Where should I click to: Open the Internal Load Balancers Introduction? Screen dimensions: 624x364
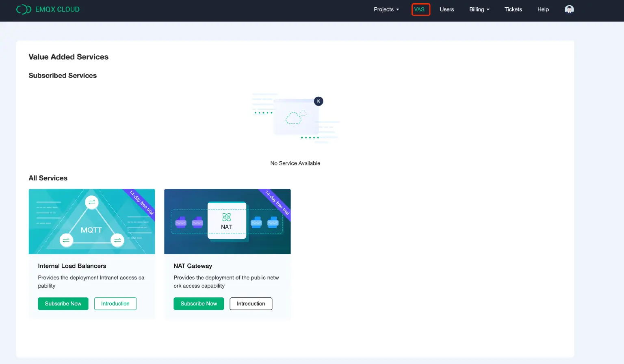115,303
